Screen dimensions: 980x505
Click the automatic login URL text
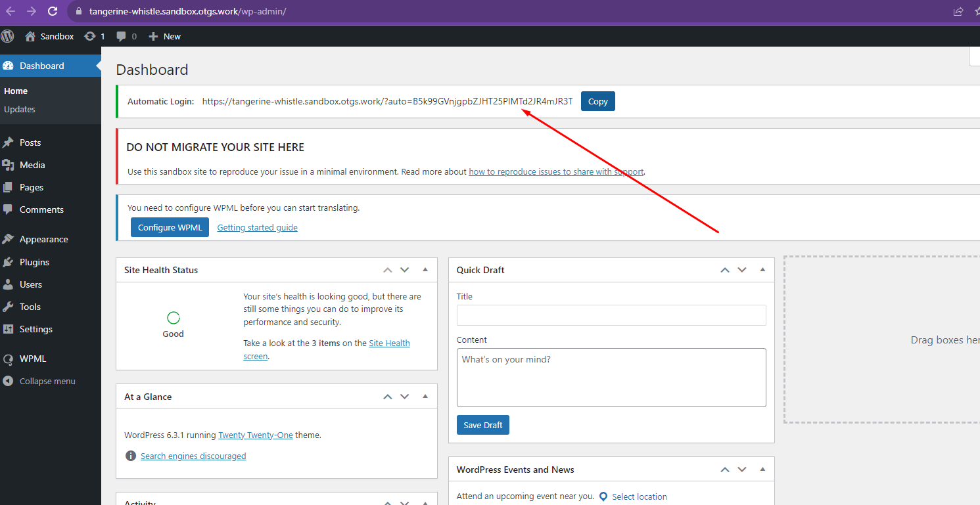[387, 101]
